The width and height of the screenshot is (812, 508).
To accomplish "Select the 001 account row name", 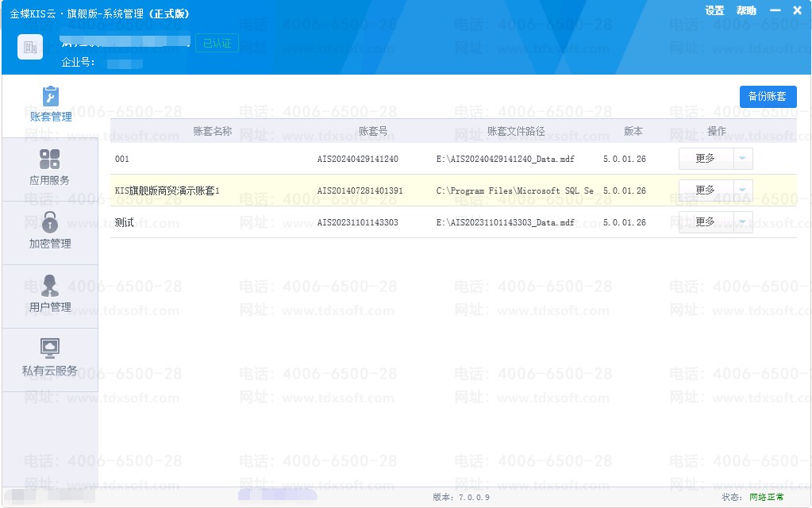I will click(x=122, y=160).
